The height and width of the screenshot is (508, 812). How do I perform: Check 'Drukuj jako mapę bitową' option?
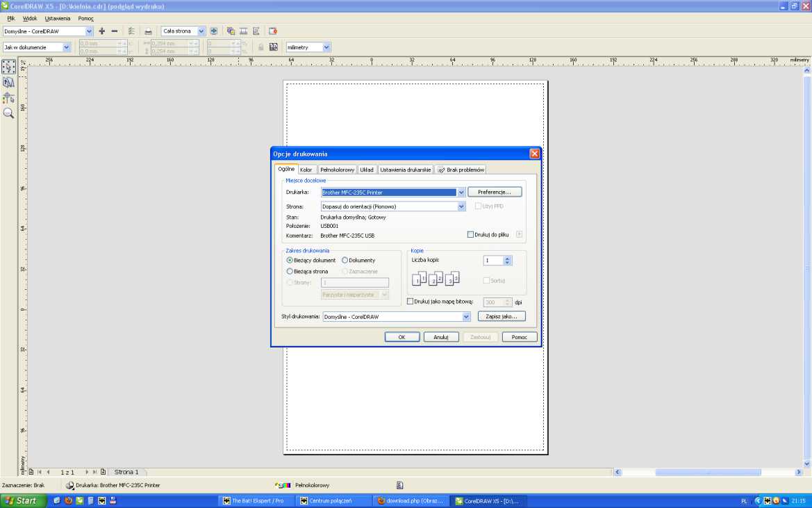pos(410,302)
